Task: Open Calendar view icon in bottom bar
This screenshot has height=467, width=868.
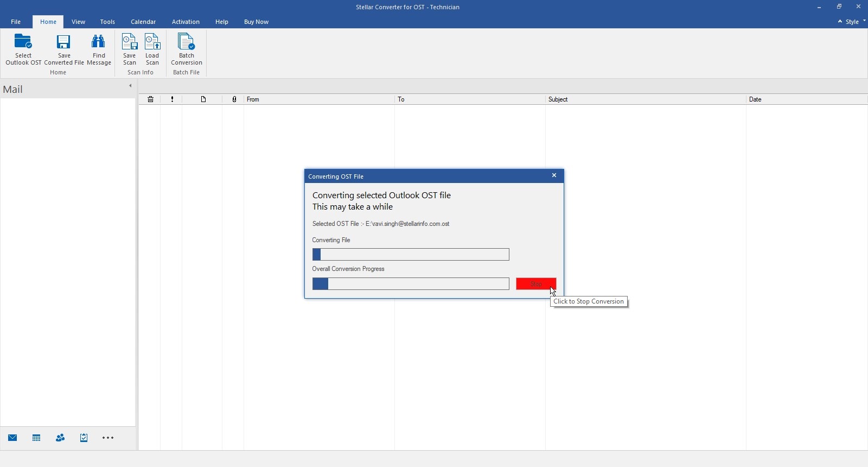Action: pos(36,438)
